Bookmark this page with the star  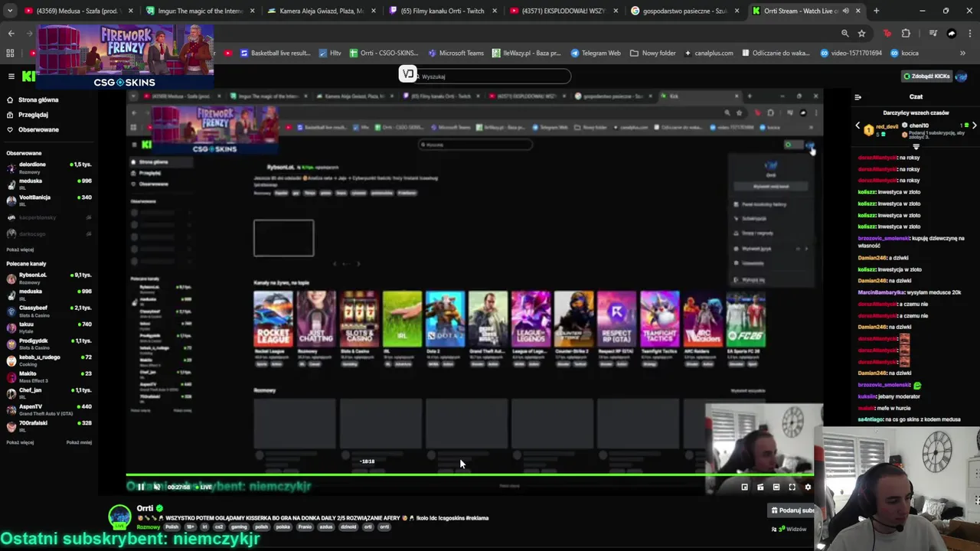pyautogui.click(x=861, y=34)
